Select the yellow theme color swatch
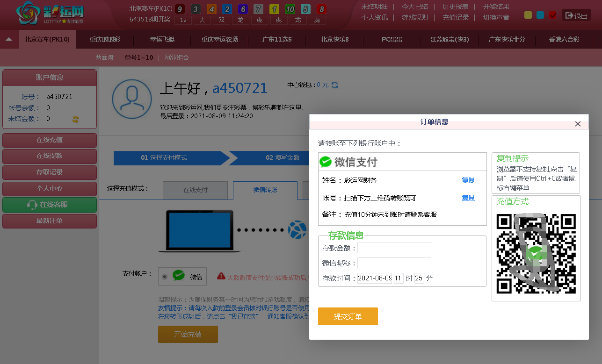This screenshot has height=364, width=602. coord(528,14)
